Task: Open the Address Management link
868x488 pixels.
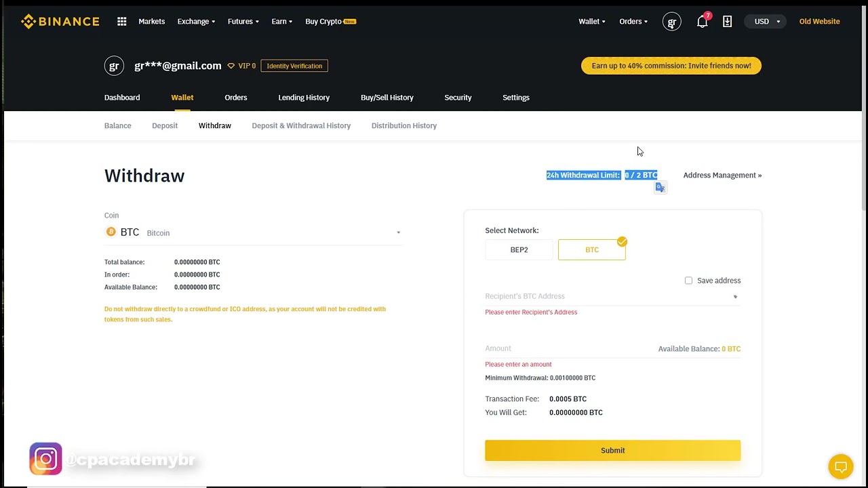Action: (x=722, y=175)
